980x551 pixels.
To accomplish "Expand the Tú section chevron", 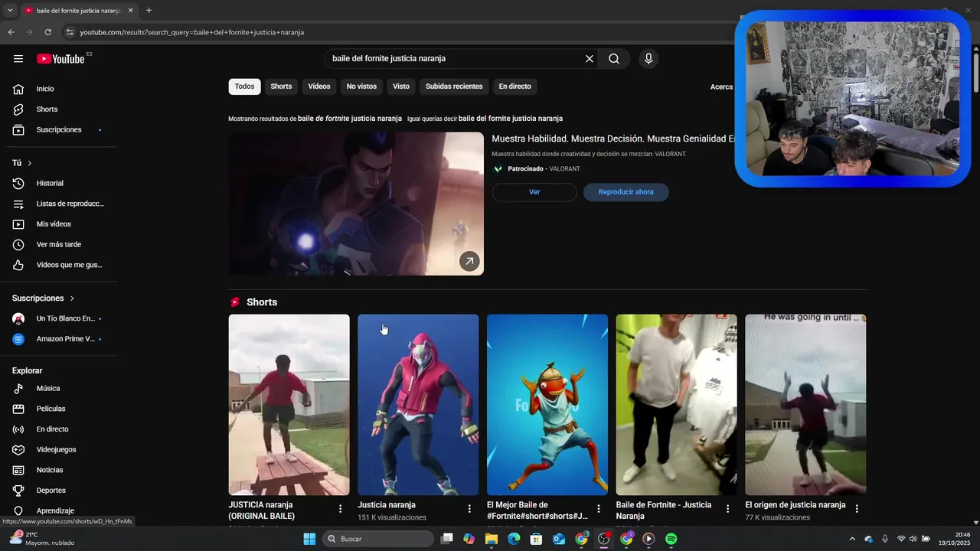I will [x=30, y=163].
